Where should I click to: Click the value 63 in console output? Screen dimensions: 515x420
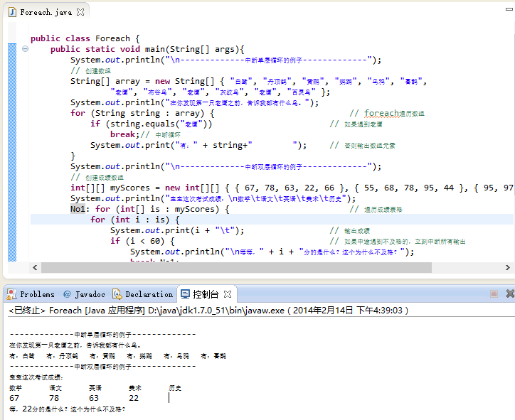tap(94, 399)
